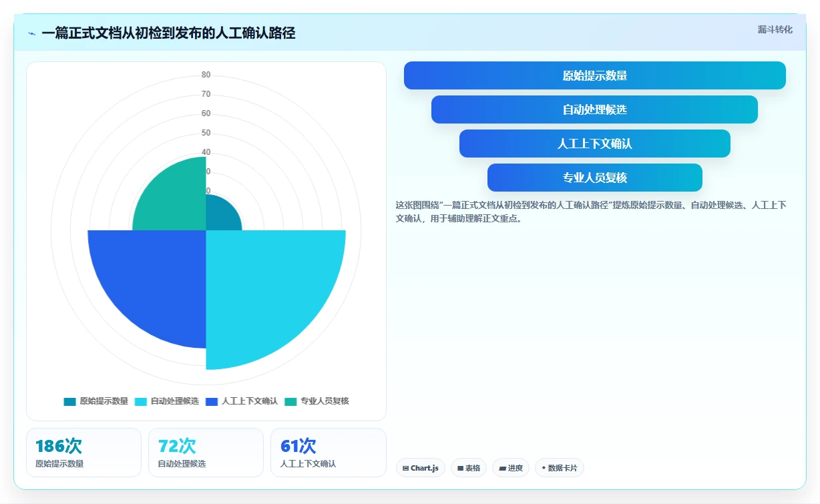Click the axis label 80 on chart
Viewport: 820px width, 504px height.
click(x=206, y=75)
